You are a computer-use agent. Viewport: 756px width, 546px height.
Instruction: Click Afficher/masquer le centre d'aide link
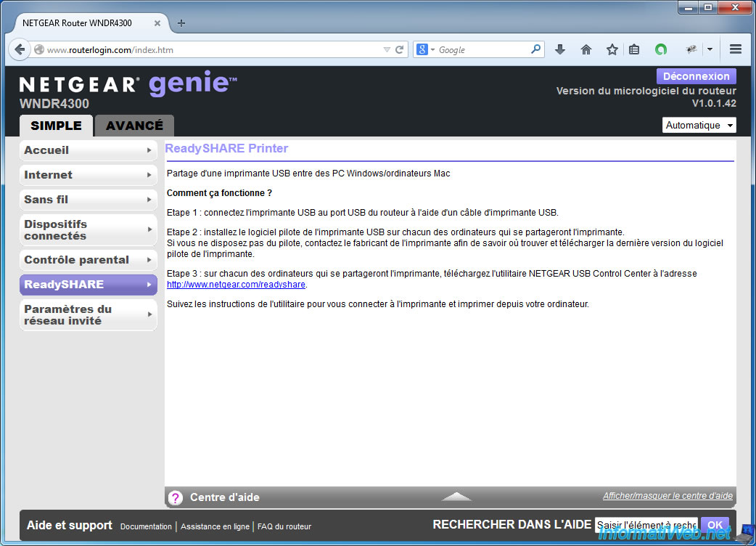(667, 496)
